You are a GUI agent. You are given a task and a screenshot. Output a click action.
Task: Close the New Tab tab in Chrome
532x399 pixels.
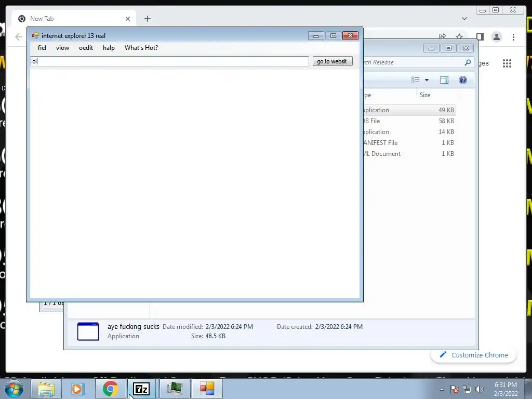[128, 19]
